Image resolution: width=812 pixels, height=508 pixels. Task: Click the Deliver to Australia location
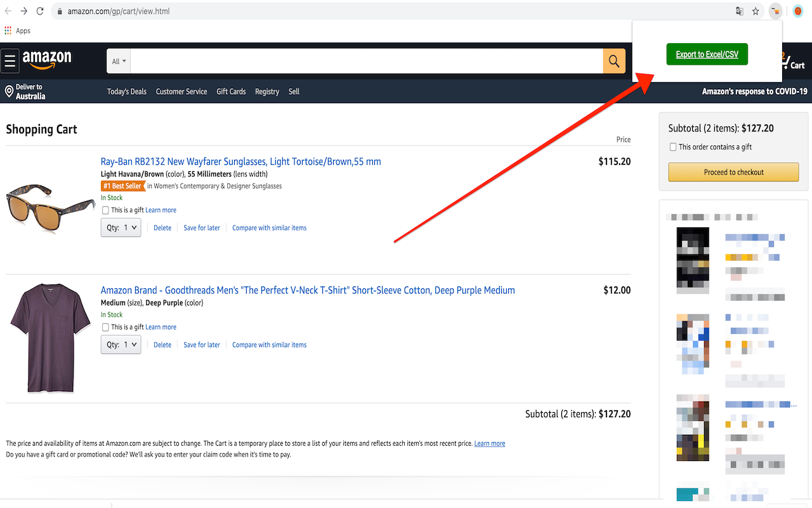25,91
